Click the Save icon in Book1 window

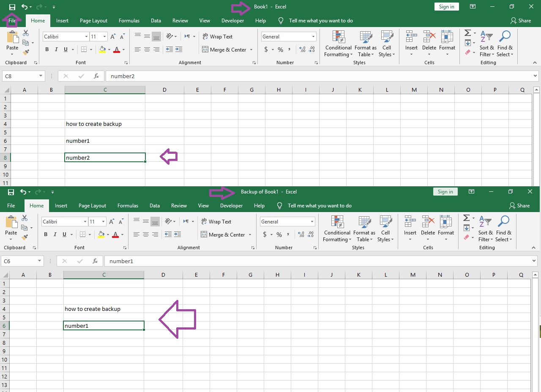click(12, 7)
